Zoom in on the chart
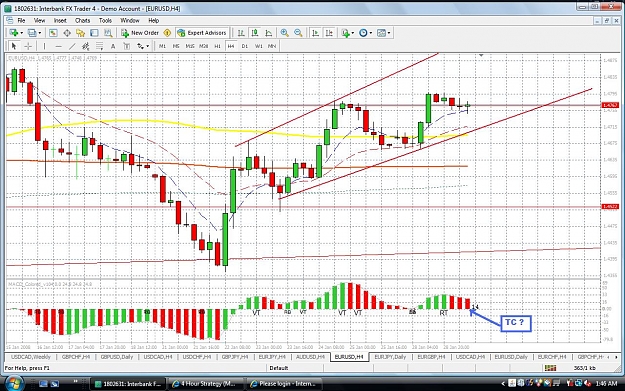The width and height of the screenshot is (625, 391). tap(284, 33)
